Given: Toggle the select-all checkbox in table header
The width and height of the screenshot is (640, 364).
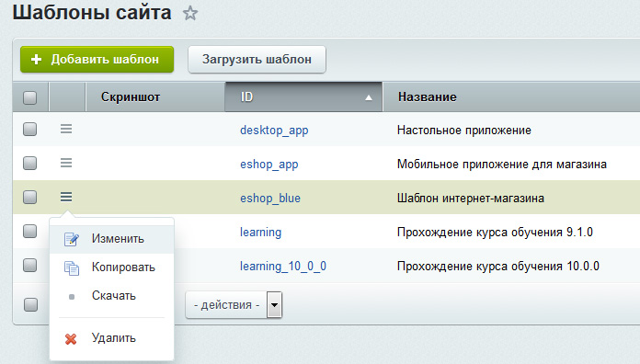Looking at the screenshot, I should [x=29, y=97].
